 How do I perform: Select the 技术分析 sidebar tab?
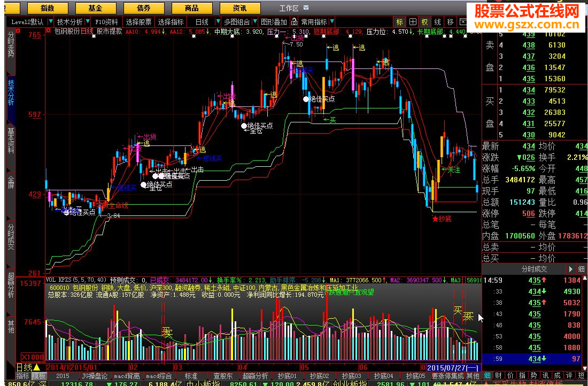pyautogui.click(x=11, y=92)
